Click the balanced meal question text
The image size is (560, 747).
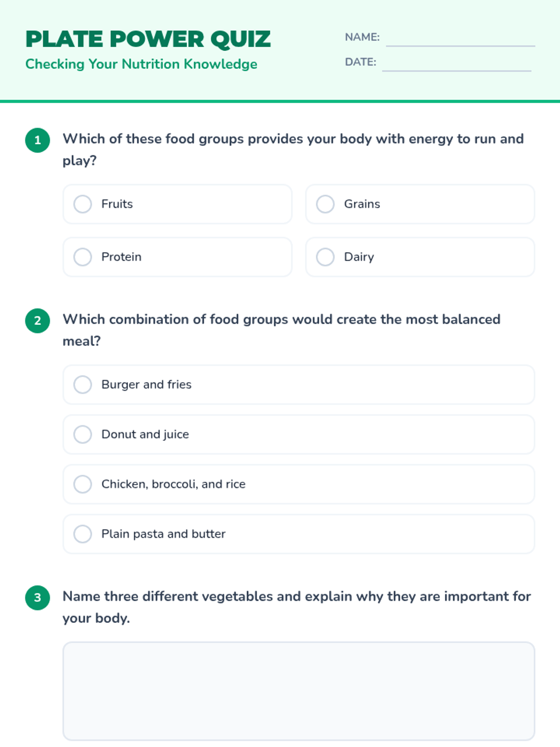pos(281,330)
